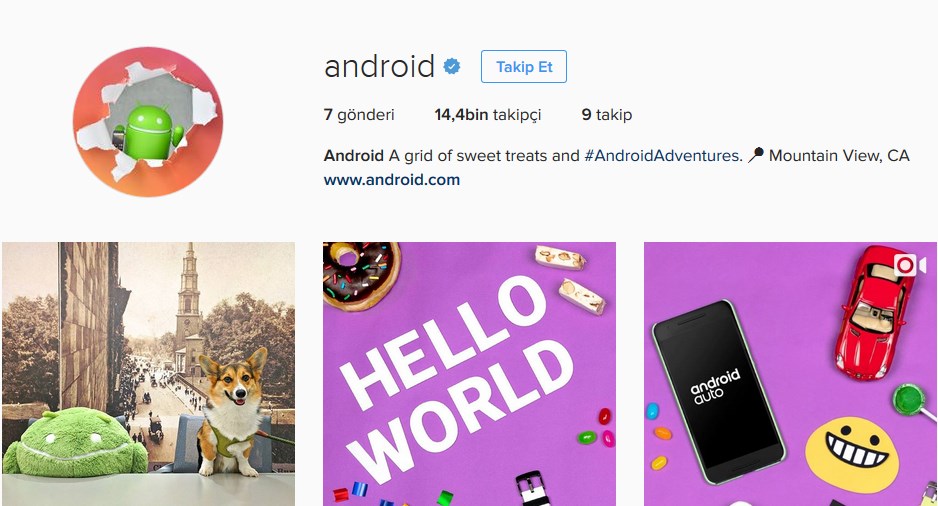938x506 pixels.
Task: Open the #AndroidAdventures hashtag
Action: point(663,156)
